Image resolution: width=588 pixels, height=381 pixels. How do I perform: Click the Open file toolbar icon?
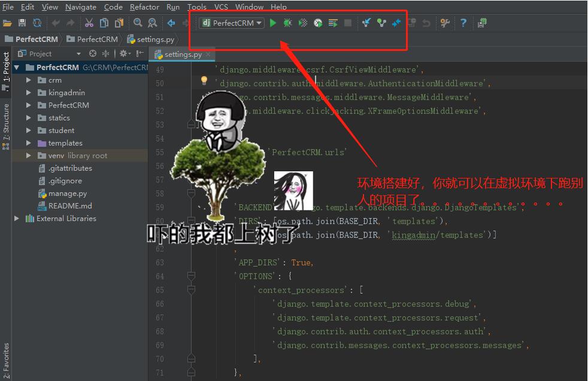tap(7, 23)
